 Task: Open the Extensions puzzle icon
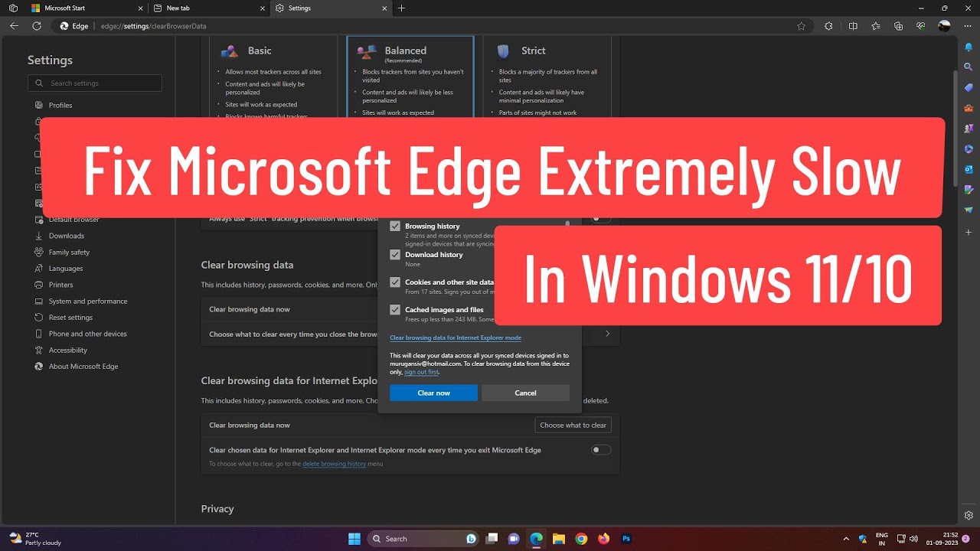point(828,26)
